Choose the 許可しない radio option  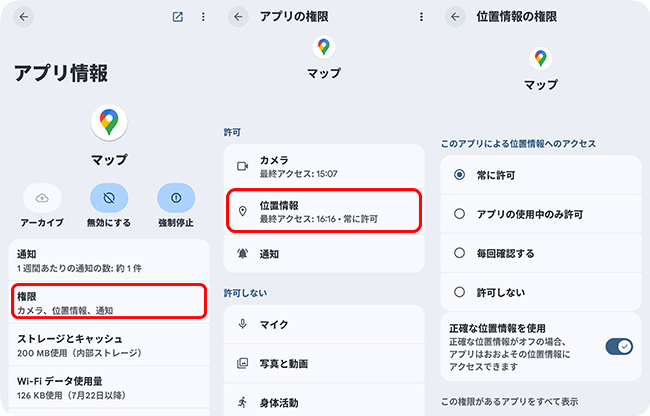click(x=459, y=293)
